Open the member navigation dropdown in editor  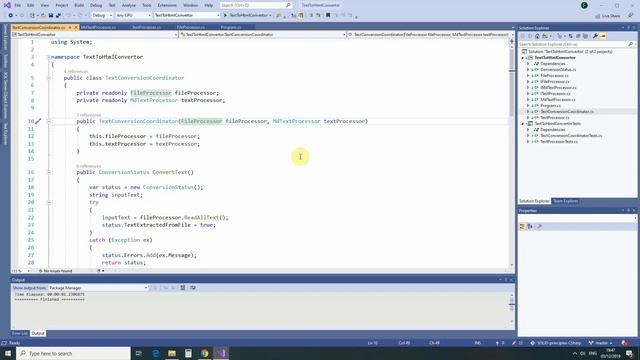[x=430, y=35]
